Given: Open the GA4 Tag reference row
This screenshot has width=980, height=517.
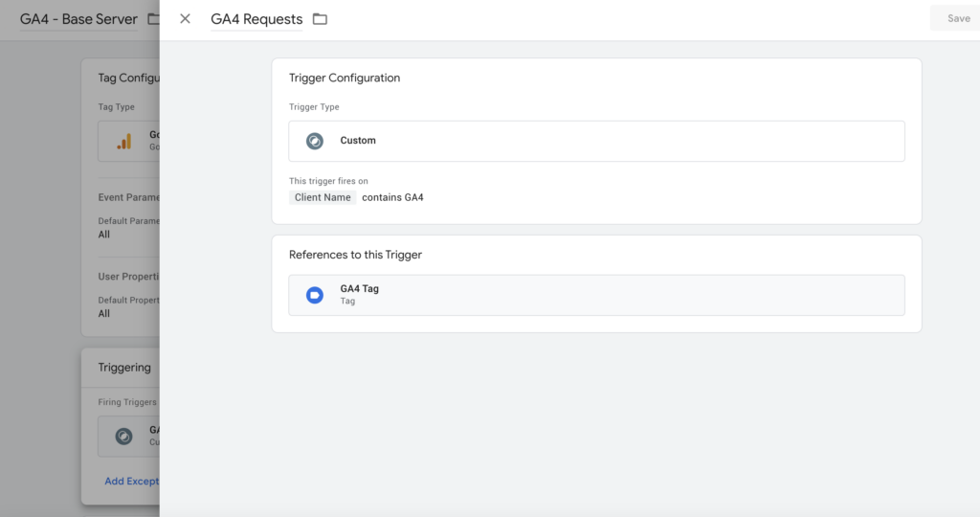Looking at the screenshot, I should click(596, 295).
